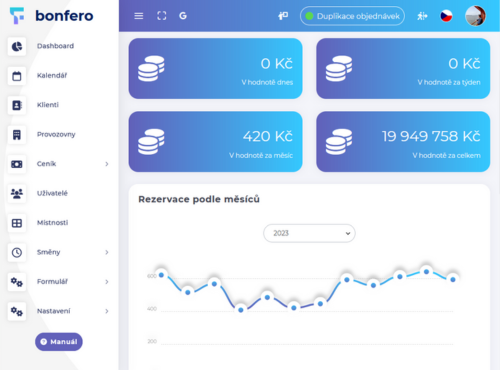Click the Manuál help button
The height and width of the screenshot is (370, 500).
coord(59,342)
